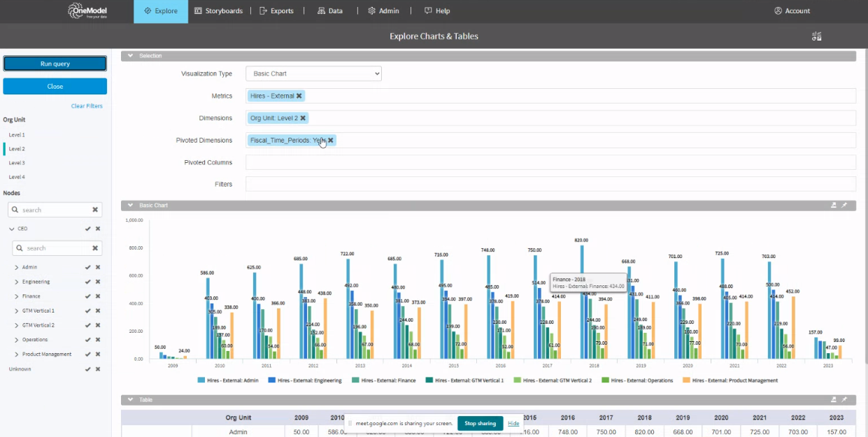The image size is (868, 437).
Task: Exclude the Unknown node with X
Action: coord(98,369)
